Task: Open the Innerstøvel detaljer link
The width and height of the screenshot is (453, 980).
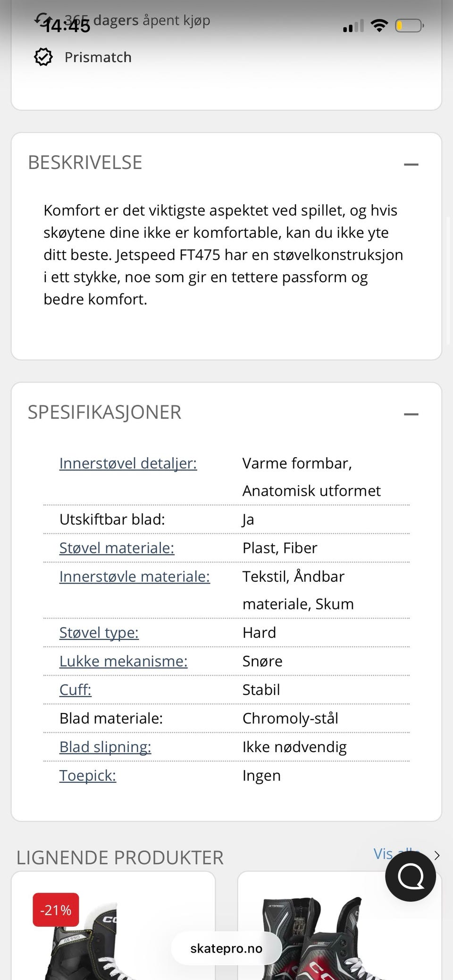Action: click(x=128, y=463)
